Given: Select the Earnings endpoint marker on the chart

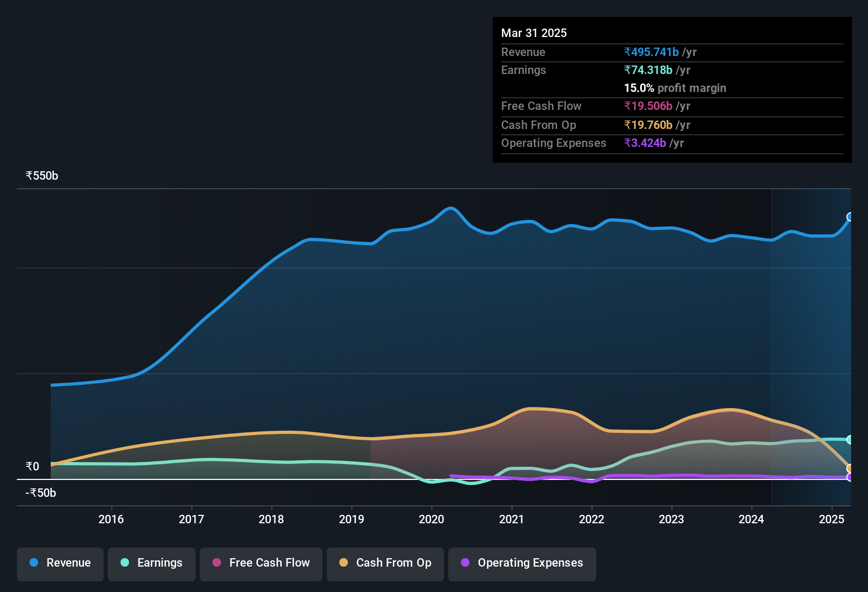Looking at the screenshot, I should [x=850, y=439].
